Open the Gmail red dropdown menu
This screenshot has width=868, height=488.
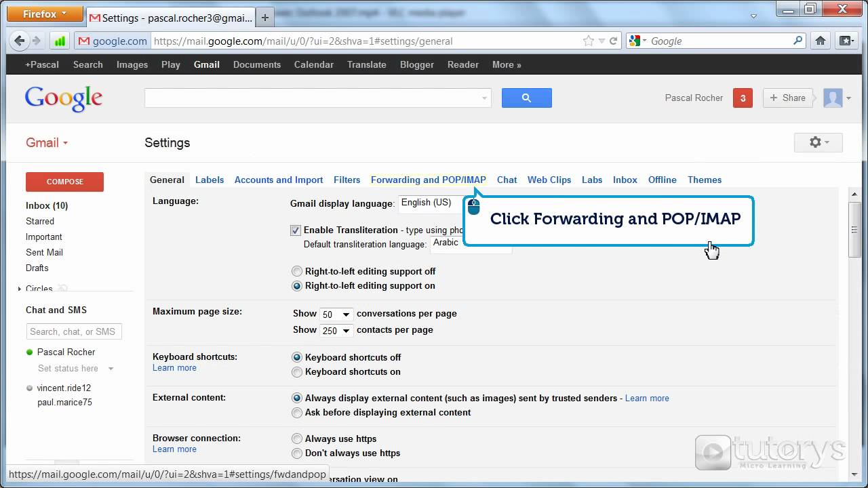pyautogui.click(x=47, y=142)
